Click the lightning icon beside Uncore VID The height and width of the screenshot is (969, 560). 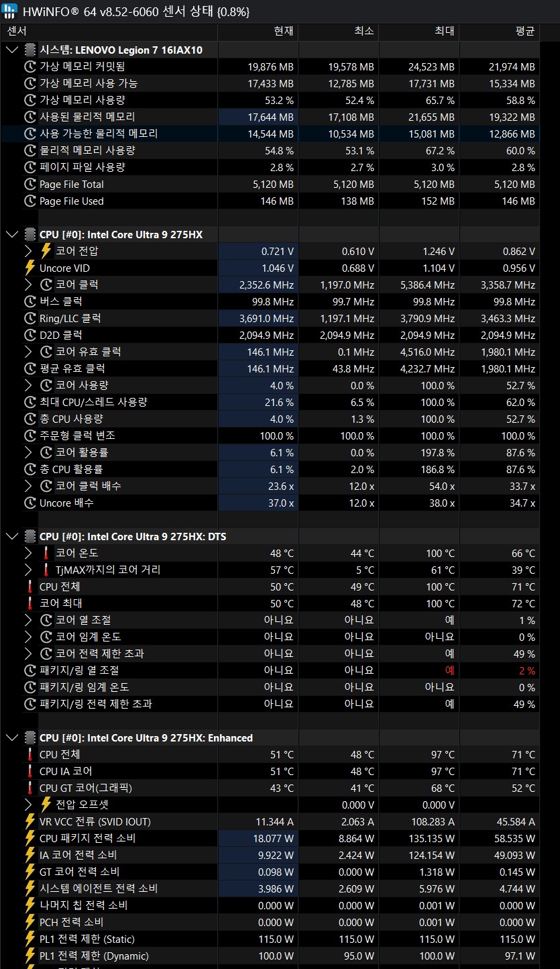coord(30,268)
